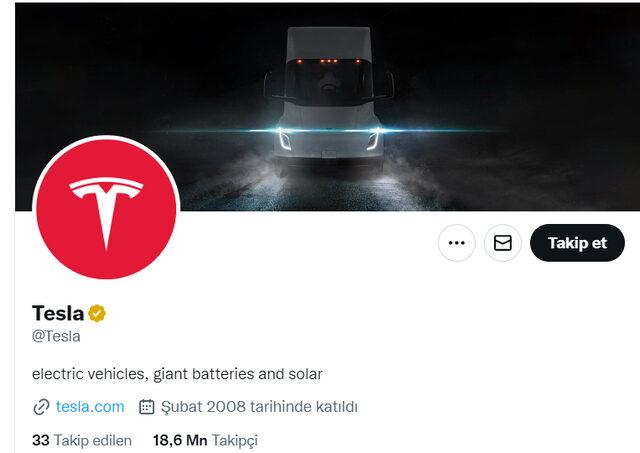Image resolution: width=640 pixels, height=453 pixels.
Task: Open the dark truck header banner image
Action: pos(327,107)
